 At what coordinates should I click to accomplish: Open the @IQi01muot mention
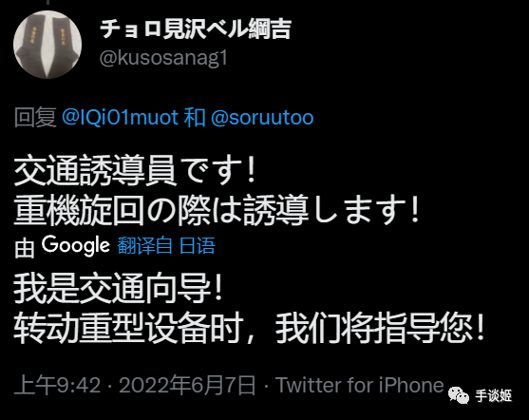(x=120, y=118)
